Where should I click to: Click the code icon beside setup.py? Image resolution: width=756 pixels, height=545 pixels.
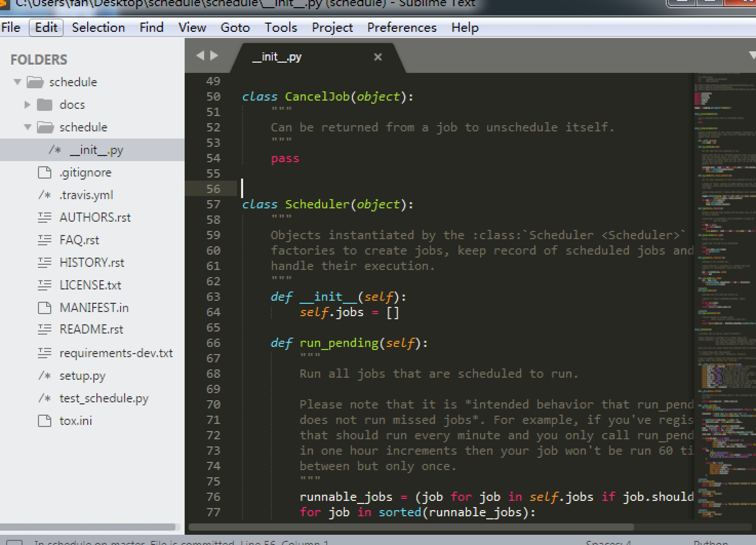pos(45,376)
